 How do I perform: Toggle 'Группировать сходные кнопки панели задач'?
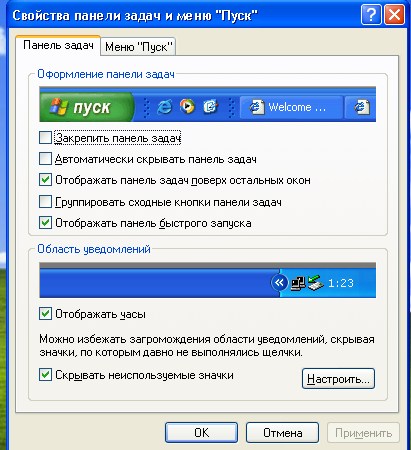click(45, 202)
